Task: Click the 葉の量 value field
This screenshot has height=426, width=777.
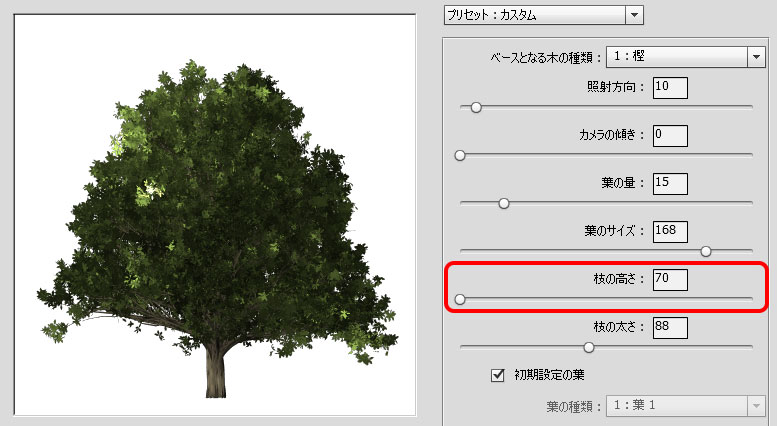Action: [x=670, y=184]
